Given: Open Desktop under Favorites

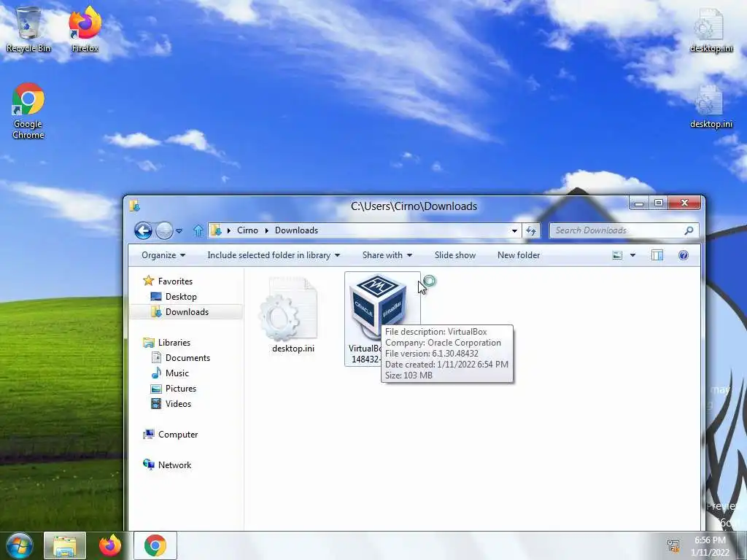Looking at the screenshot, I should [174, 297].
